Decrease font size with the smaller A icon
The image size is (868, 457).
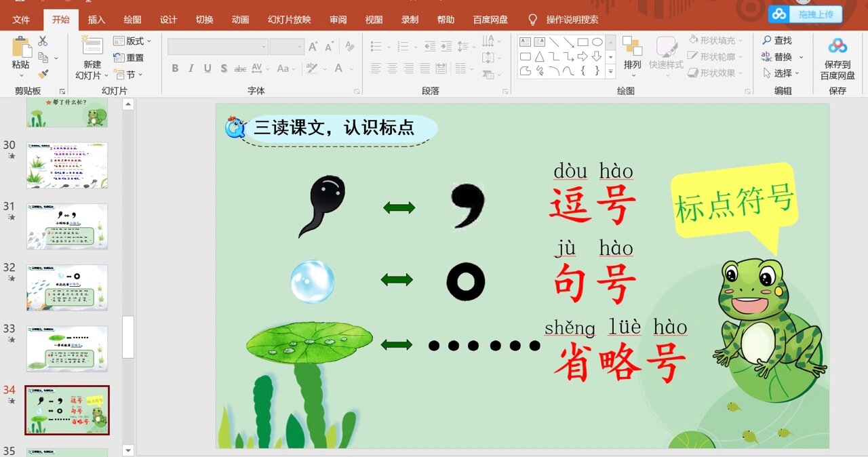coord(330,47)
